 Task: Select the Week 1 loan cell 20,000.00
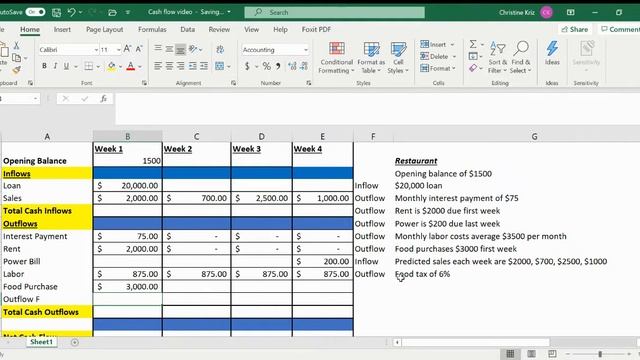[x=127, y=186]
